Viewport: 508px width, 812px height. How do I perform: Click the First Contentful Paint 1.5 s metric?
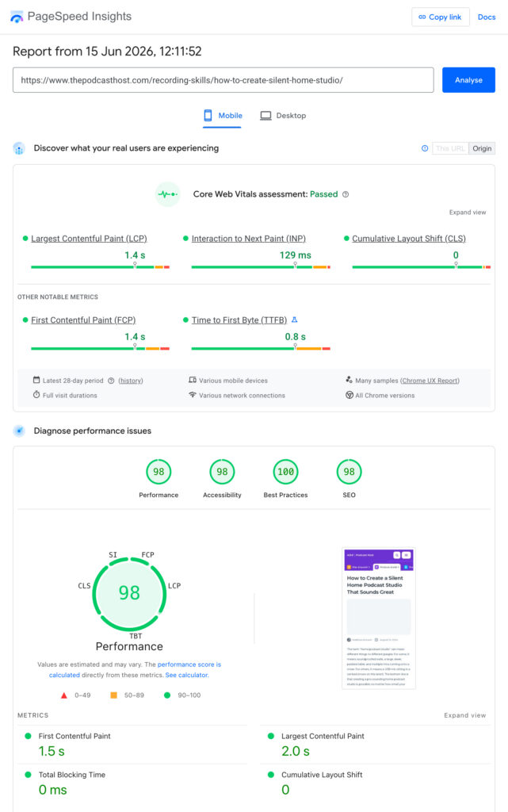click(132, 744)
